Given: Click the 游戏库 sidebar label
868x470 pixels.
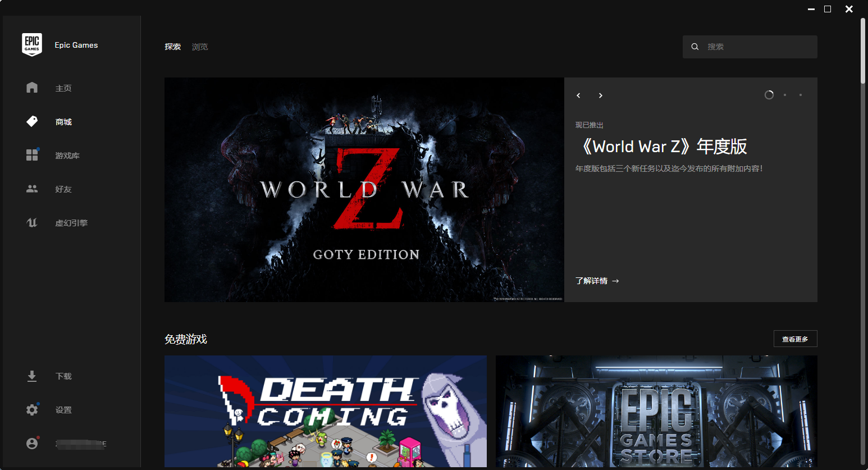Looking at the screenshot, I should pyautogui.click(x=67, y=156).
